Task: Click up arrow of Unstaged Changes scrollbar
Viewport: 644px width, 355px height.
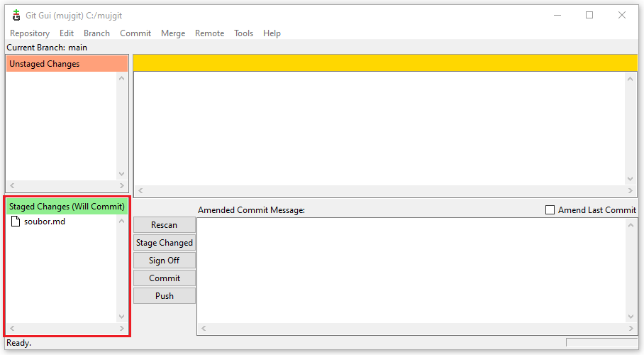Action: (x=121, y=78)
